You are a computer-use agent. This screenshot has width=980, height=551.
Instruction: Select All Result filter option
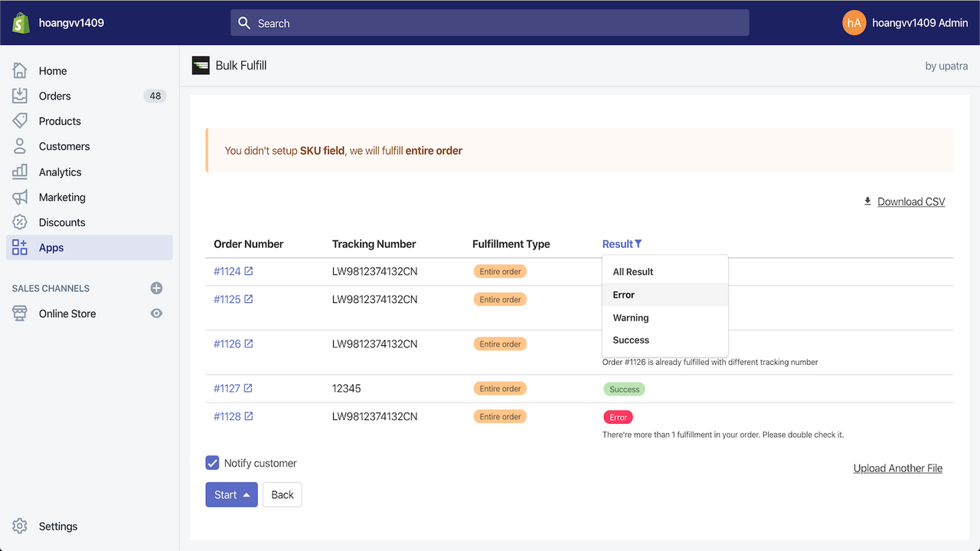pyautogui.click(x=665, y=272)
